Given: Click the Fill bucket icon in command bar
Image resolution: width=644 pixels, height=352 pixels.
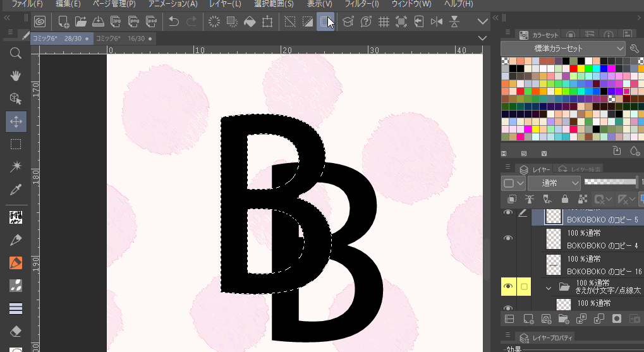Looking at the screenshot, I should click(x=250, y=22).
